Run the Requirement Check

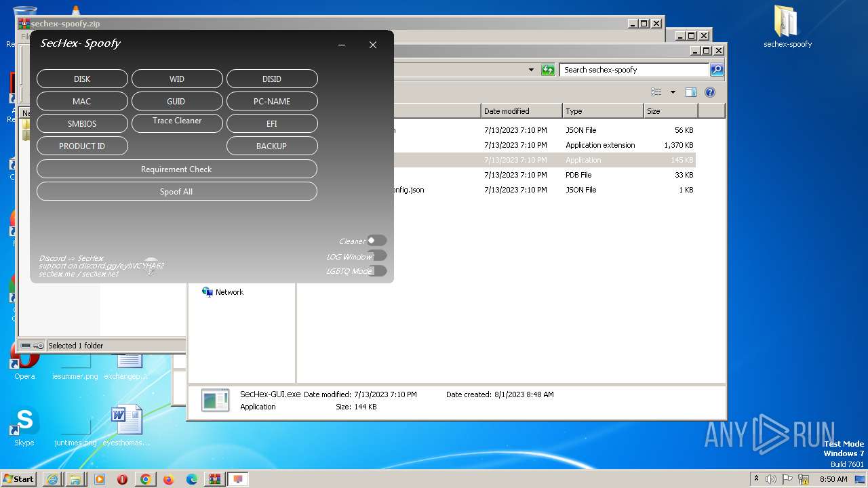coord(177,169)
